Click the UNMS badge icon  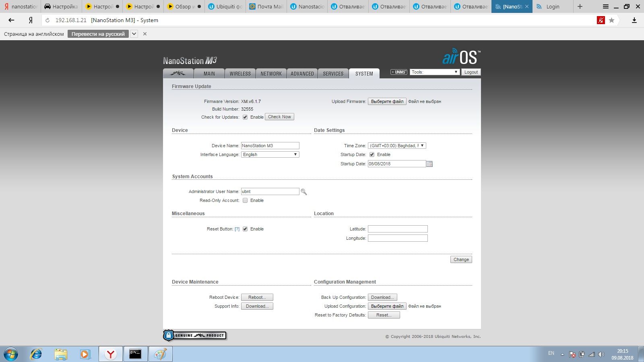click(x=399, y=72)
